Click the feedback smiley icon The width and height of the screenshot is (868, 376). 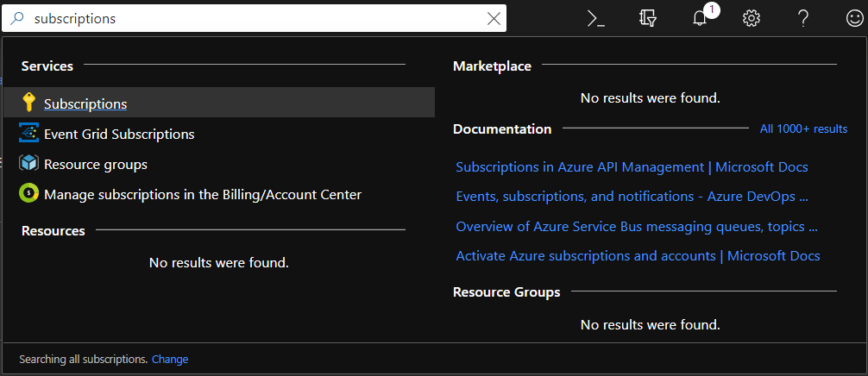pyautogui.click(x=853, y=18)
